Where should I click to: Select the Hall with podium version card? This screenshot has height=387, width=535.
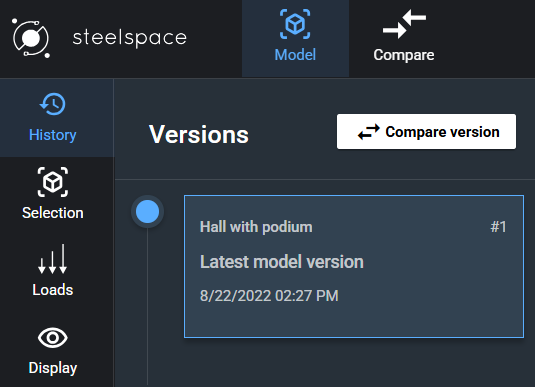[x=354, y=267]
